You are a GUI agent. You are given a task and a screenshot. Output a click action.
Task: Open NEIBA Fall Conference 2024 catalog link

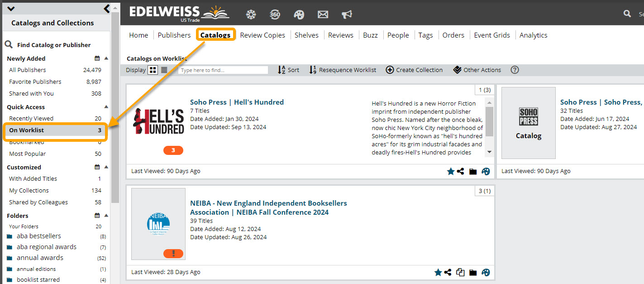pyautogui.click(x=268, y=207)
